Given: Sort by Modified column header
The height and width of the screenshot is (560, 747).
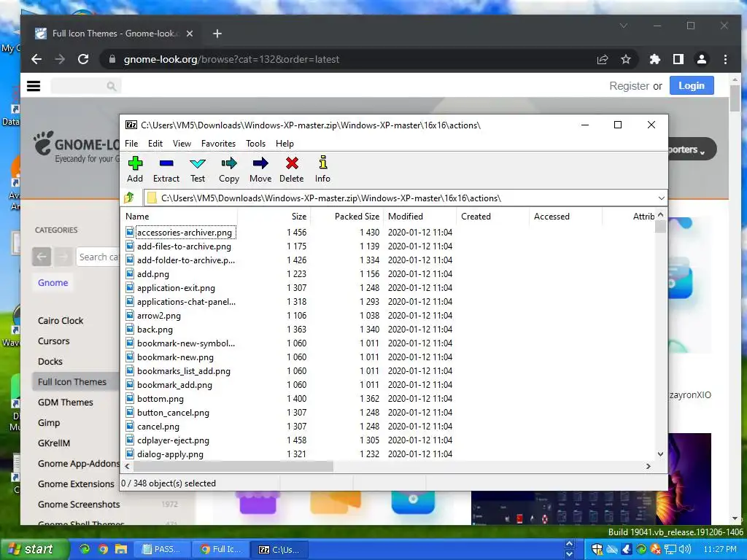Looking at the screenshot, I should pos(420,216).
